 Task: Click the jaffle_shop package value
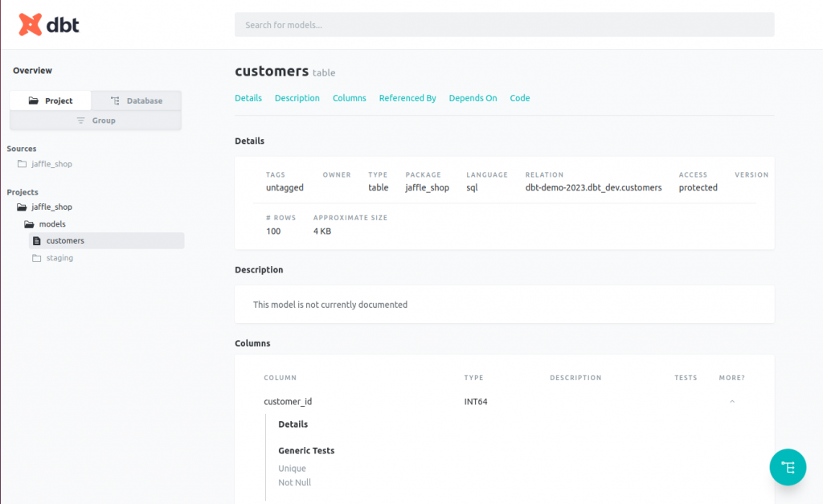[428, 187]
